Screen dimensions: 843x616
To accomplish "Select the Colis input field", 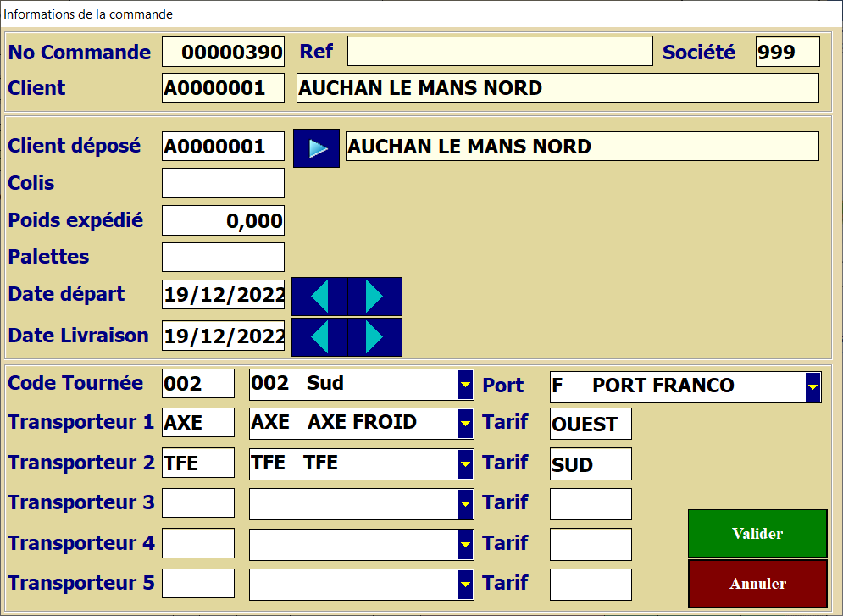I will click(223, 183).
